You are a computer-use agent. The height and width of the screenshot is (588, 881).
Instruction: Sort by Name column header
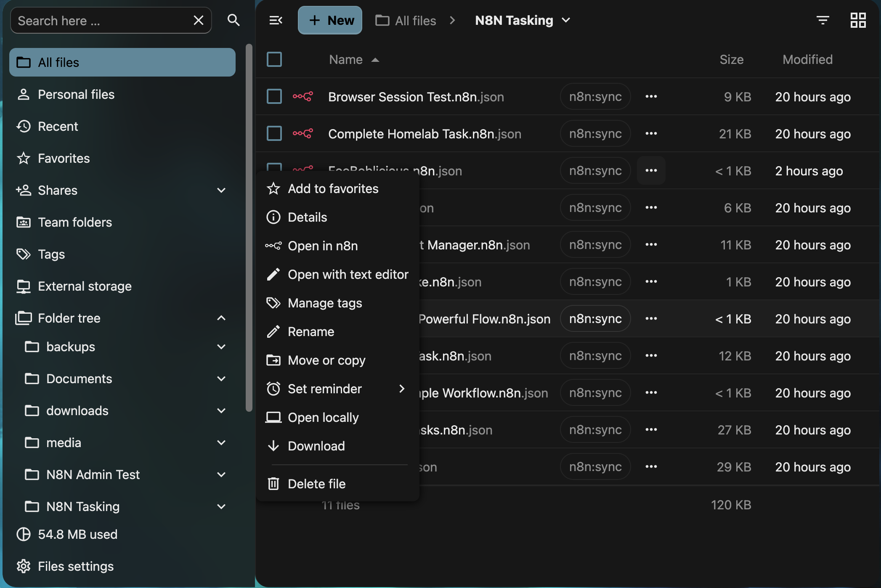354,60
